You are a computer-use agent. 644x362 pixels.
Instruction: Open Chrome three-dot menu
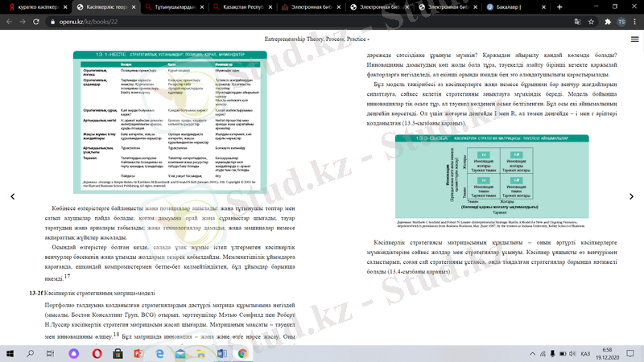635,22
